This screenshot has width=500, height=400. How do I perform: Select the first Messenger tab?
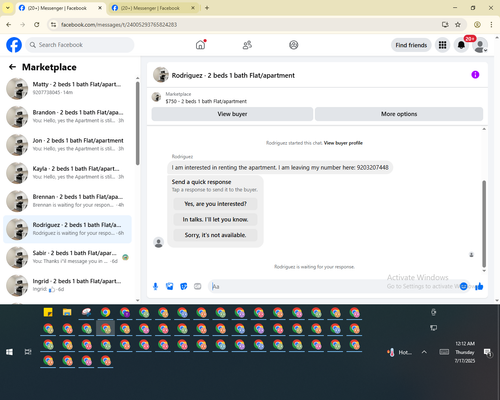tap(57, 8)
